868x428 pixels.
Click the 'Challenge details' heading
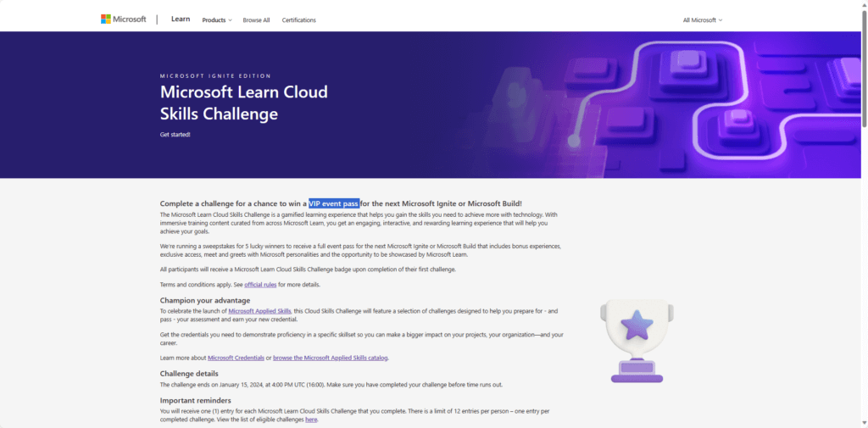click(189, 374)
